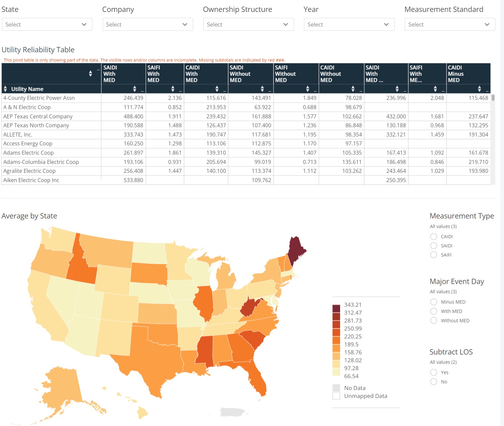Click value 432.000 in table
The width and height of the screenshot is (504, 426).
point(396,117)
